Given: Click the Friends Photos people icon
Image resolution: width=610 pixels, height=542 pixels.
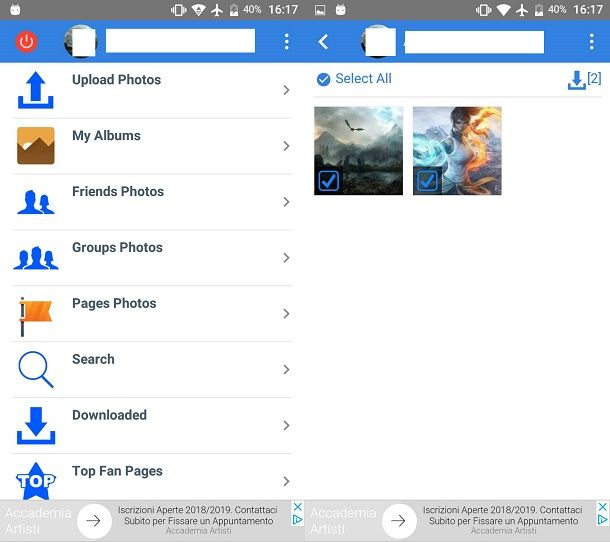Looking at the screenshot, I should tap(36, 202).
